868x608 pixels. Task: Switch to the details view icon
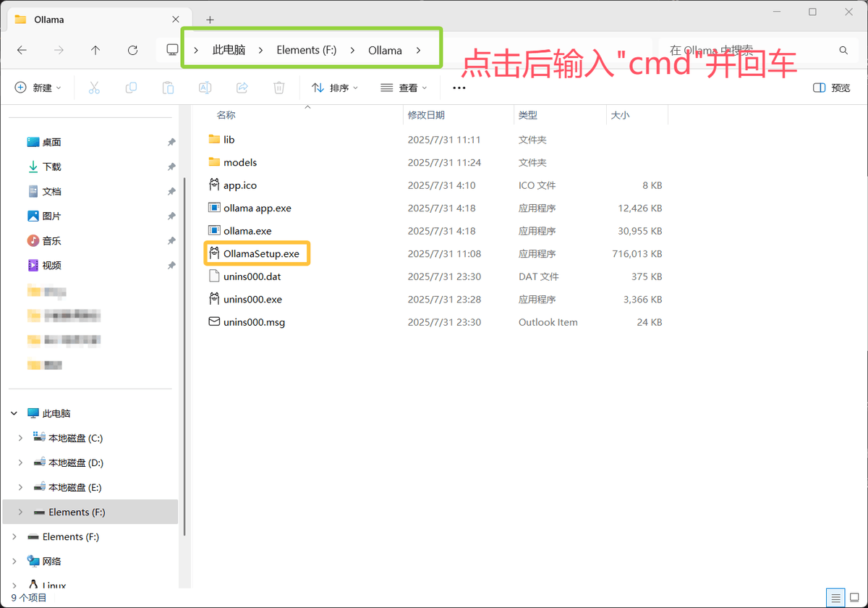click(836, 598)
